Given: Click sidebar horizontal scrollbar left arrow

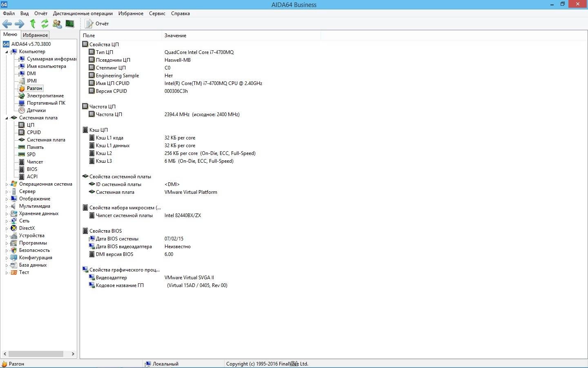Looking at the screenshot, I should coord(5,354).
